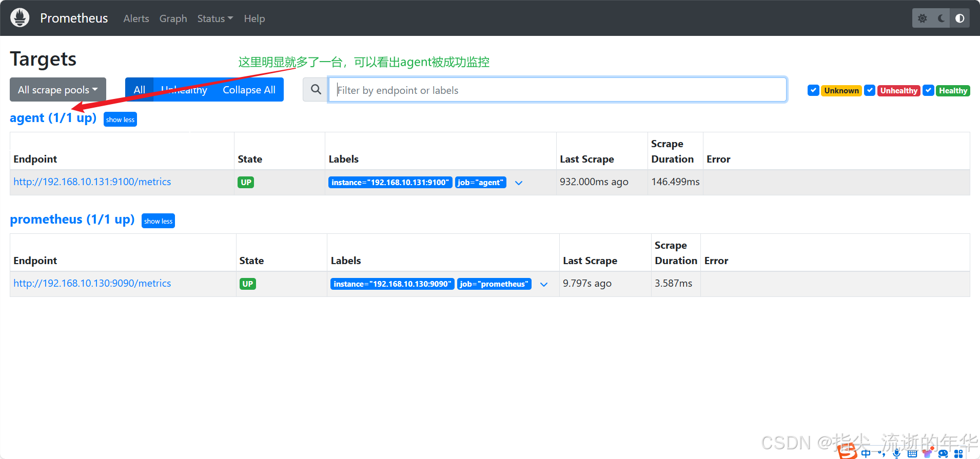The height and width of the screenshot is (459, 980).
Task: Open the prometheus (1/1 up) pool heading
Action: (x=72, y=219)
